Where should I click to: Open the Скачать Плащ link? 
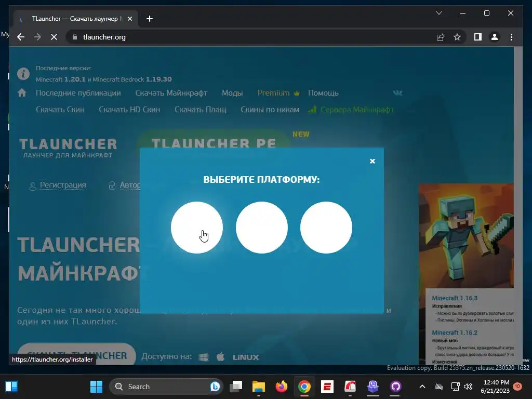200,110
